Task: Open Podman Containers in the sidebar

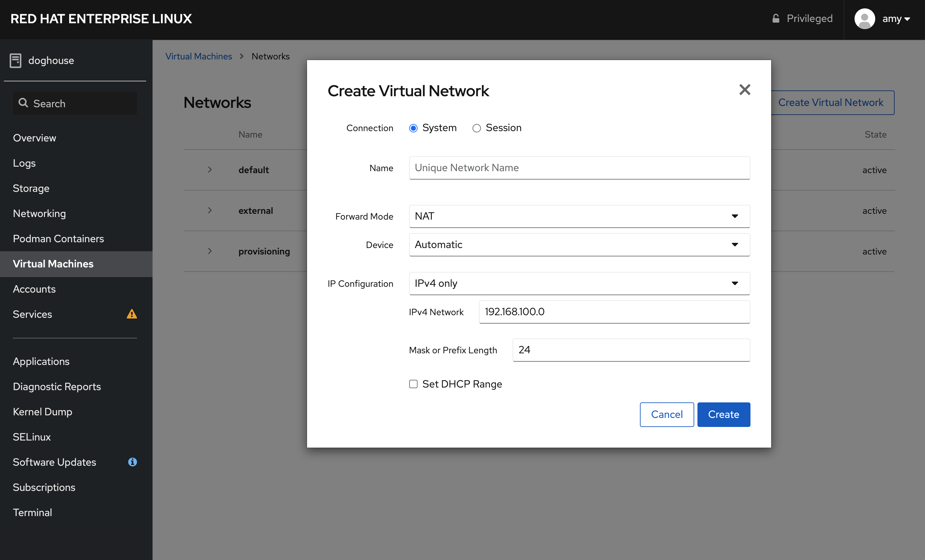Action: (58, 239)
